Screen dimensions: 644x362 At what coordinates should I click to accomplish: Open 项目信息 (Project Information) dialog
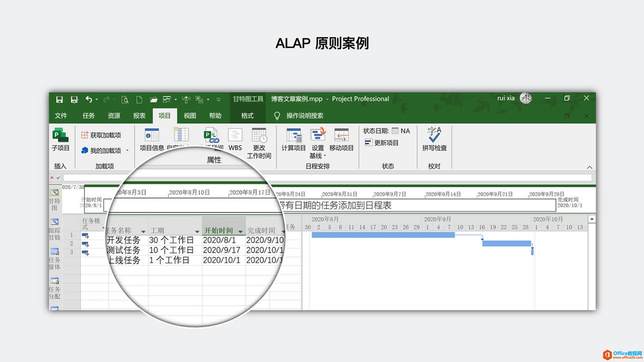[152, 139]
